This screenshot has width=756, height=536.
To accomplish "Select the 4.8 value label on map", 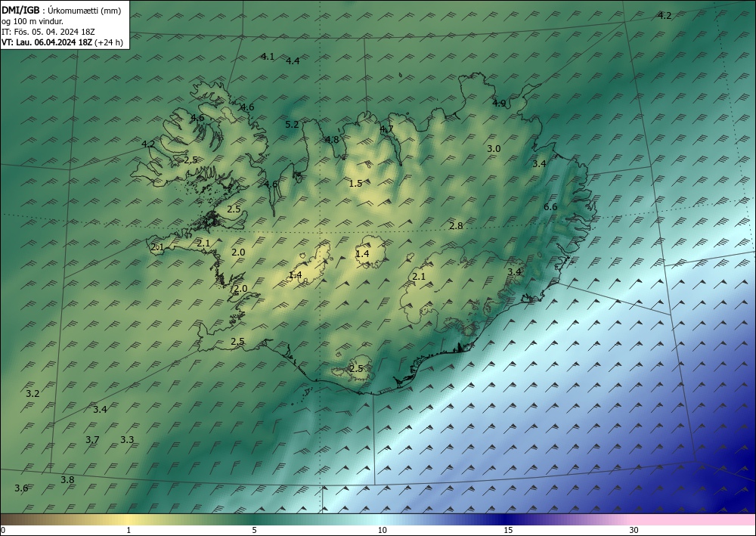I will [x=332, y=140].
